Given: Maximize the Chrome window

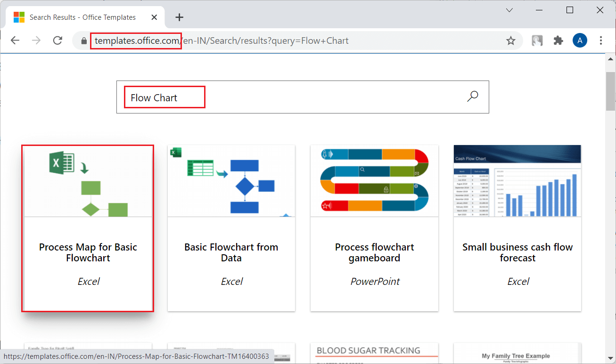Looking at the screenshot, I should [x=570, y=10].
